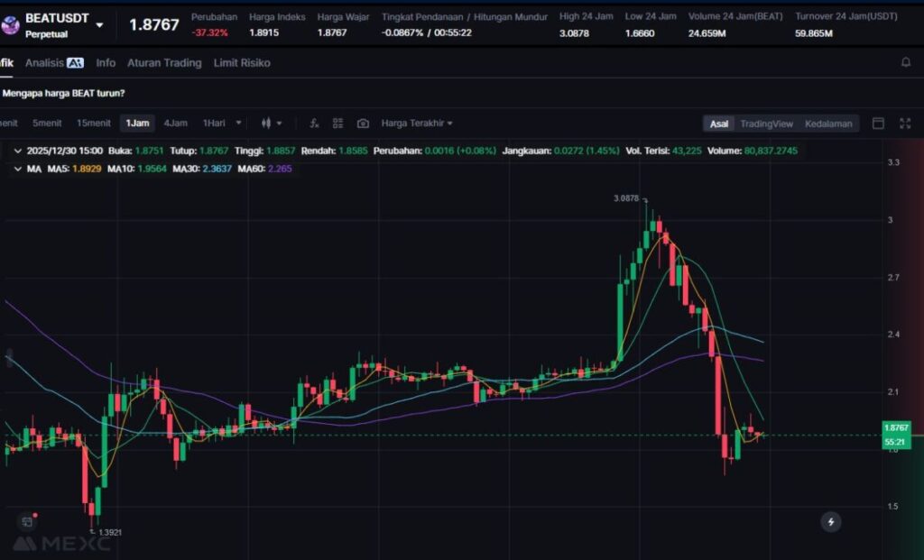Click the chart layout grid icon
Screen dimensions: 924x560
coord(337,124)
